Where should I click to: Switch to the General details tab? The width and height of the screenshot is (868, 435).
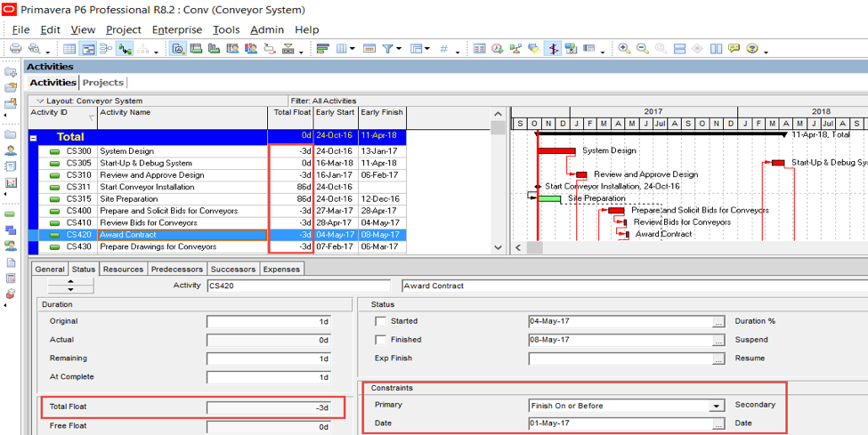click(50, 270)
